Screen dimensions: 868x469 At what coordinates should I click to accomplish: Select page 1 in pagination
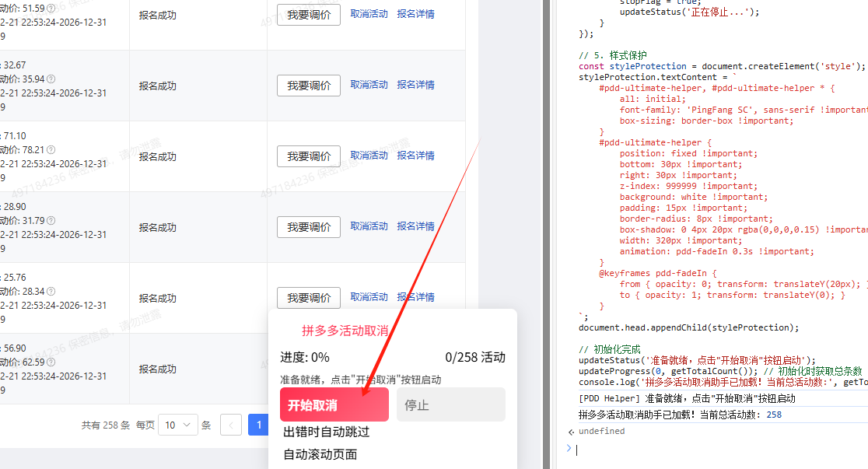point(258,425)
